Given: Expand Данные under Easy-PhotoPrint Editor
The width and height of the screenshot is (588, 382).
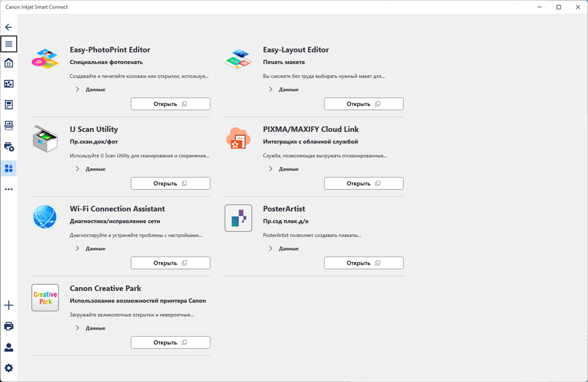Looking at the screenshot, I should [91, 89].
